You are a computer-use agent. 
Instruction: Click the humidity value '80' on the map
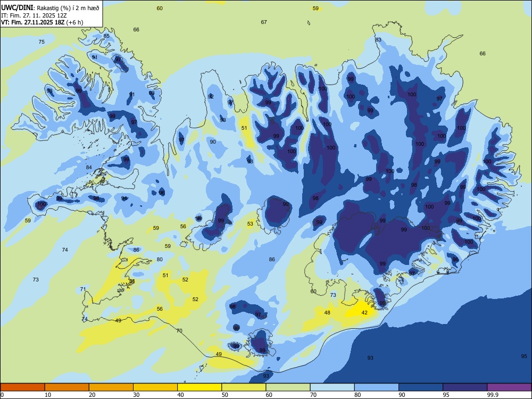coord(160,259)
